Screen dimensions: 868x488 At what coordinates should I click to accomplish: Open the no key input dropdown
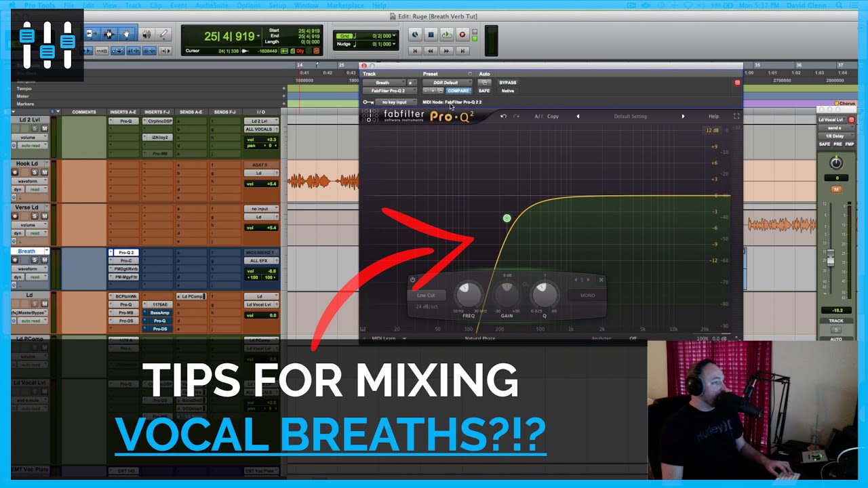point(396,102)
